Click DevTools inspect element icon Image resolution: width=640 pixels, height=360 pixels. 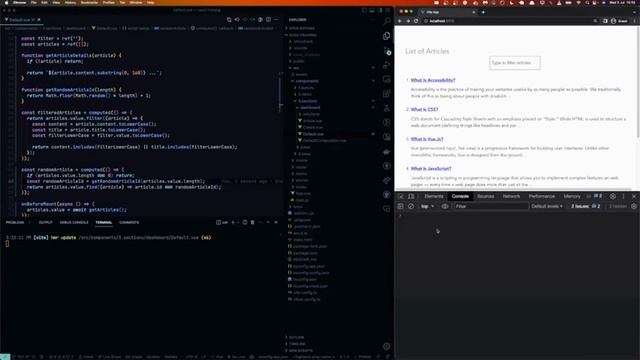(401, 196)
